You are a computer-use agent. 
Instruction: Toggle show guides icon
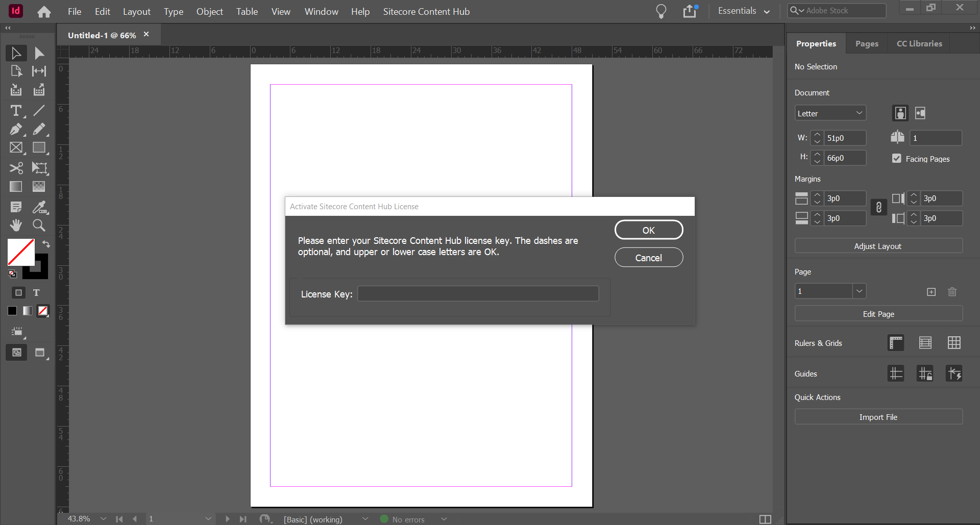tap(896, 373)
